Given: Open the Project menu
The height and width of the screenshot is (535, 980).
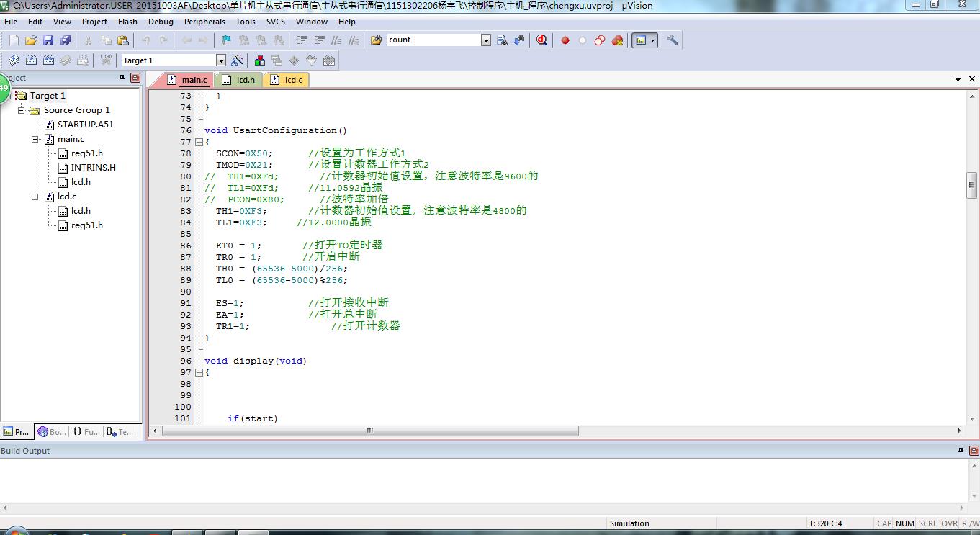Looking at the screenshot, I should (94, 22).
